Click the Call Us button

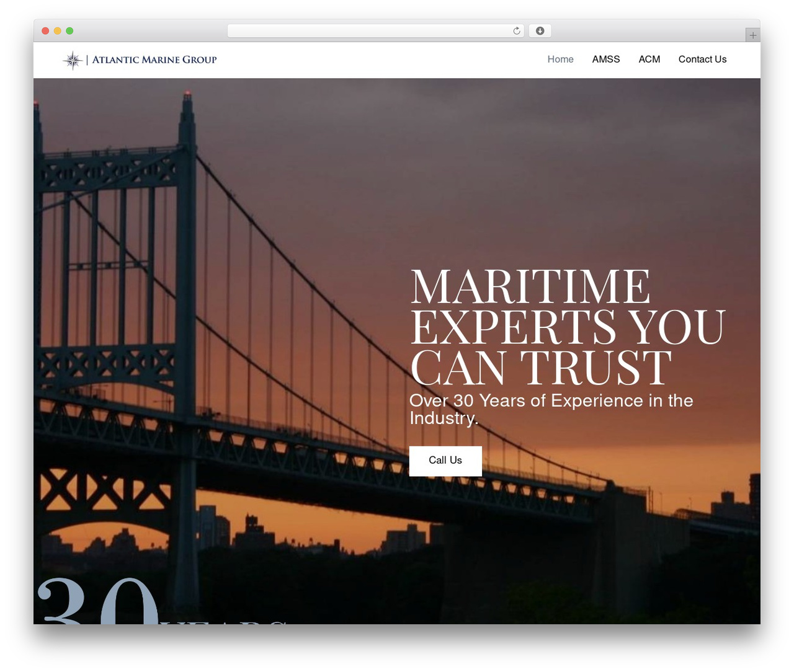click(445, 461)
